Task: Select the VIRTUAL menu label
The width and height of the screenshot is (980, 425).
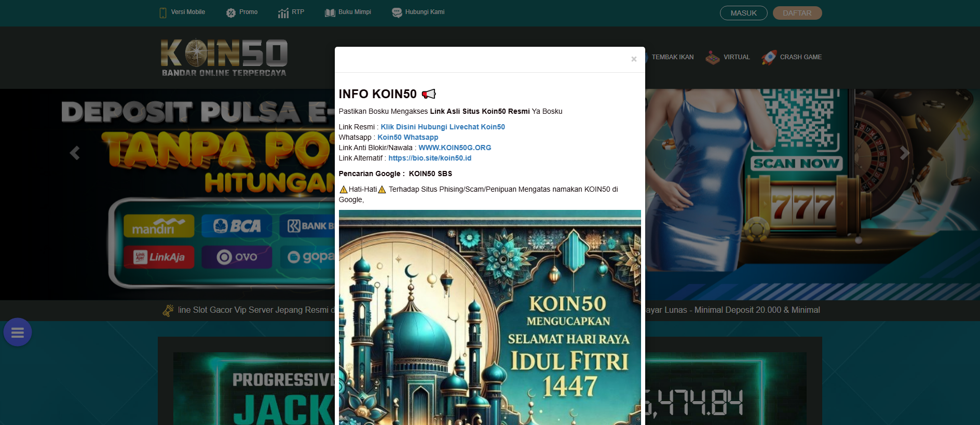Action: pyautogui.click(x=737, y=57)
